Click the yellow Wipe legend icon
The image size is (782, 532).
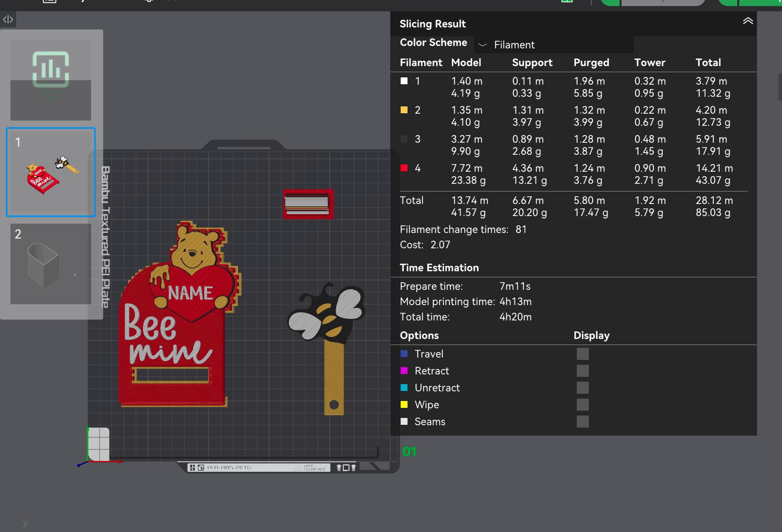click(x=404, y=405)
